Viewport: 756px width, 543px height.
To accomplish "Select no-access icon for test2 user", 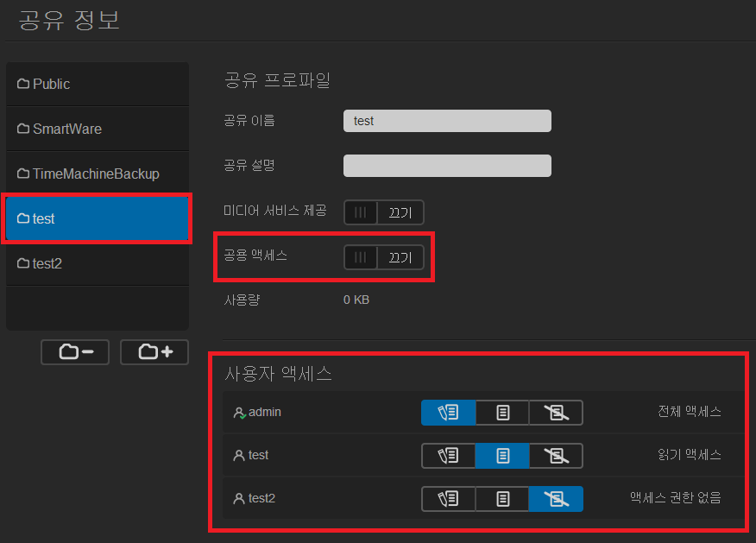I will point(556,499).
